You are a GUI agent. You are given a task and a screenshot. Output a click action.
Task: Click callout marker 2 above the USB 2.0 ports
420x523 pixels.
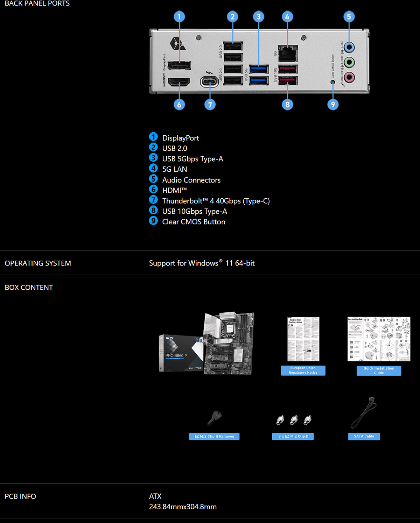(232, 16)
